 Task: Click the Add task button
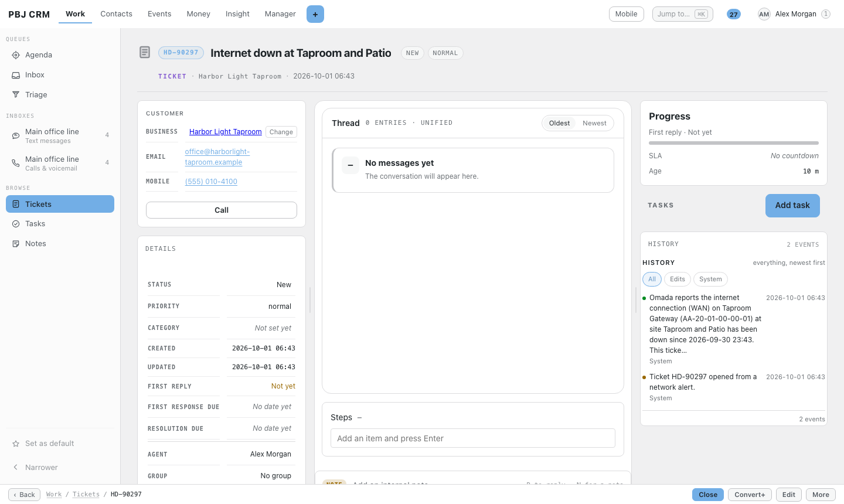792,206
